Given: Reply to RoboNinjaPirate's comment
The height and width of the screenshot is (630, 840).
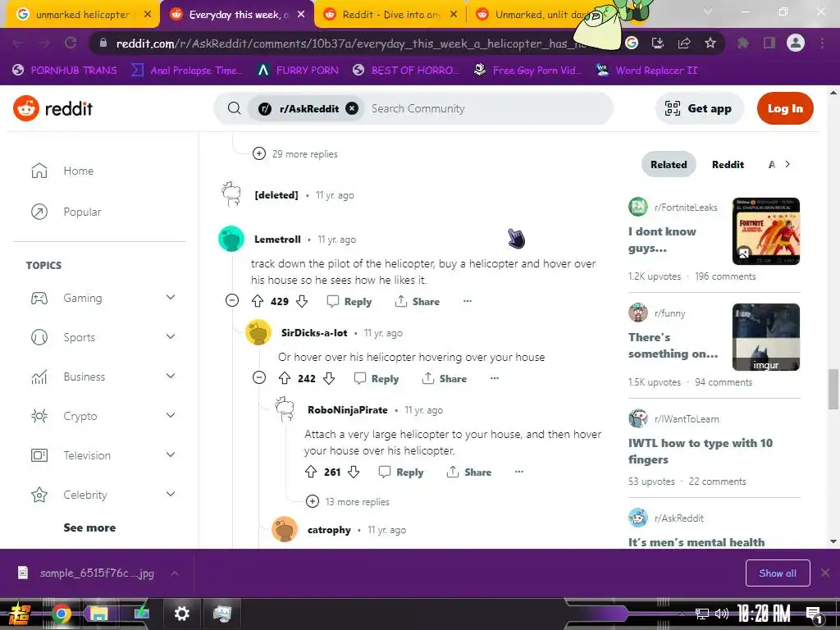Looking at the screenshot, I should click(x=401, y=472).
